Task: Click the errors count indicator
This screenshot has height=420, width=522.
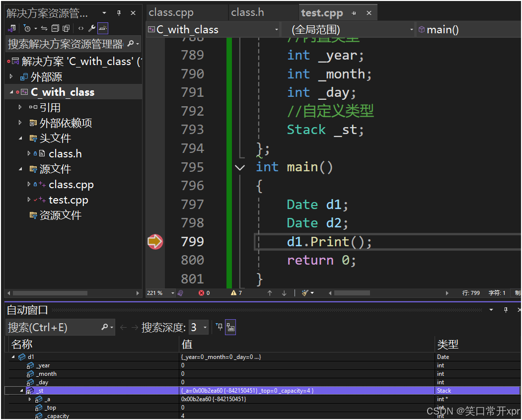Action: pyautogui.click(x=204, y=293)
